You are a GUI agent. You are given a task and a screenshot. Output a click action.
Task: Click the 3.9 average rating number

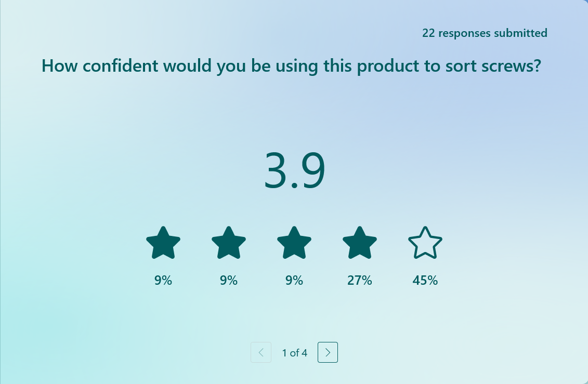click(294, 171)
